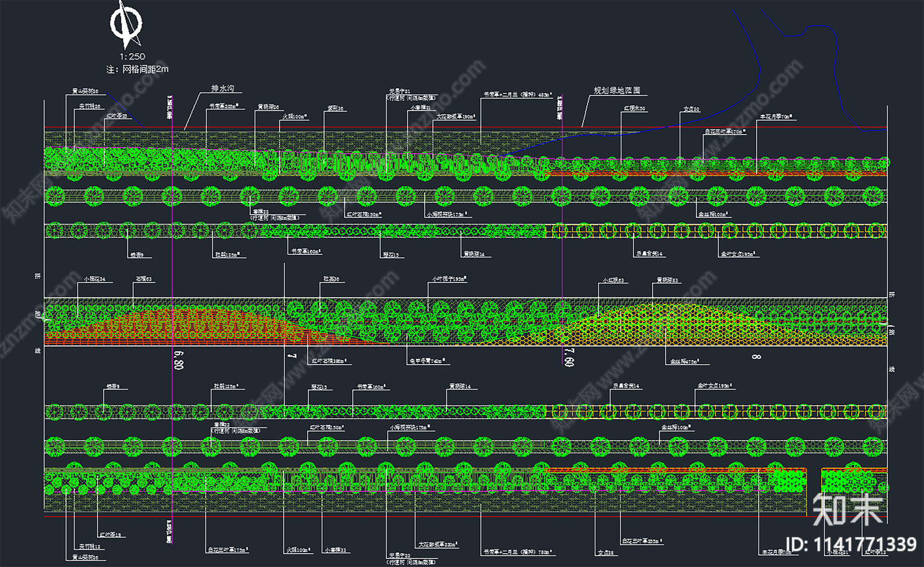
Task: Click the 红叶石楠380m² label
Action: (x=329, y=361)
